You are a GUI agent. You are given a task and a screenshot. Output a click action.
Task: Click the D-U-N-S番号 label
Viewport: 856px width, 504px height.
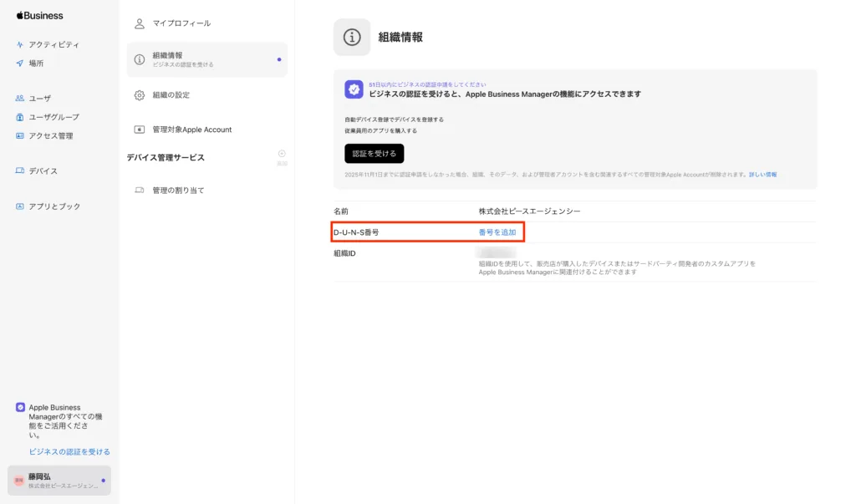pyautogui.click(x=356, y=232)
